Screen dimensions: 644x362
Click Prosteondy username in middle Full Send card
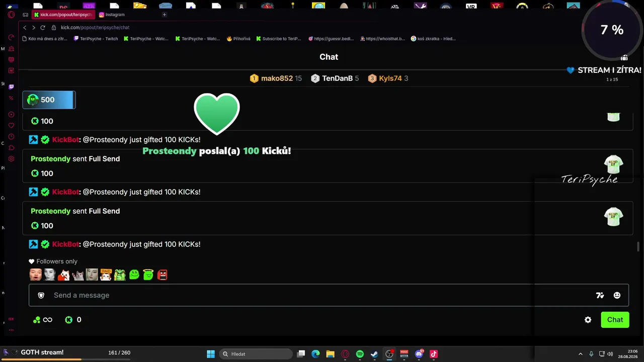point(50,159)
